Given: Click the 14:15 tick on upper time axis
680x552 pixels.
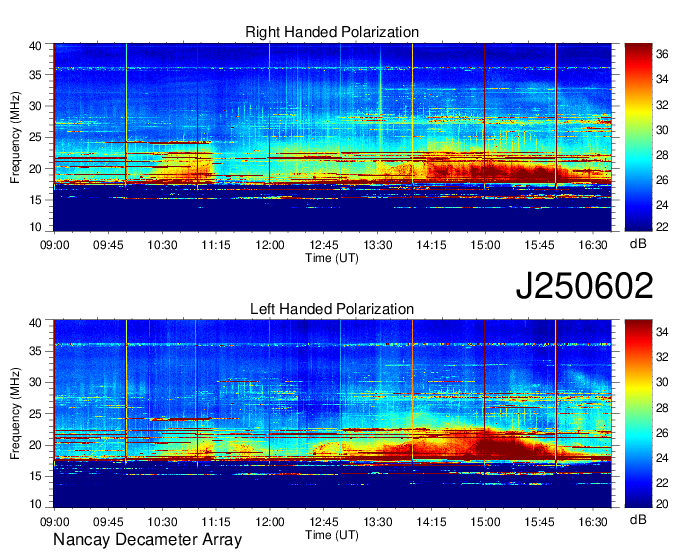Looking at the screenshot, I should click(x=431, y=245).
